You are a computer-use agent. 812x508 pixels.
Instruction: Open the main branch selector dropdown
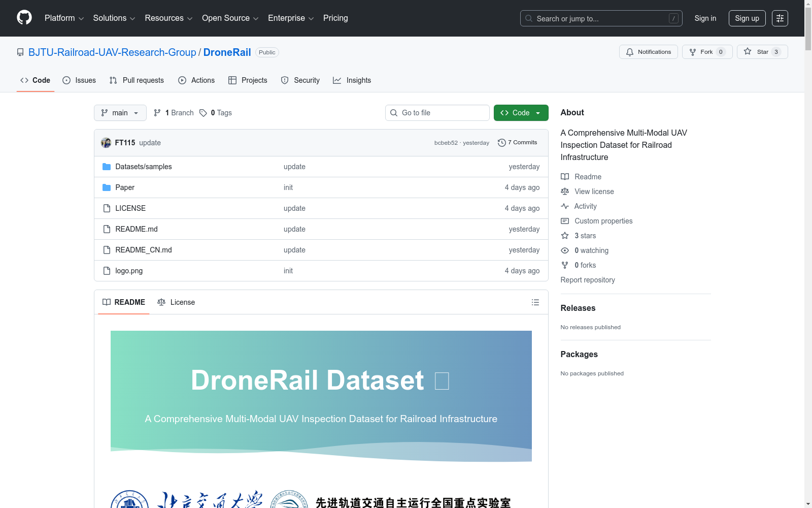tap(120, 113)
